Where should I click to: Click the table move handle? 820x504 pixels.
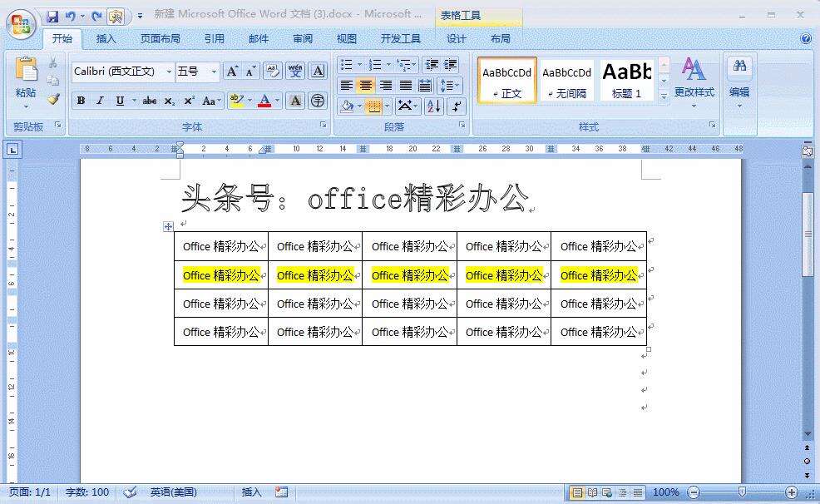pyautogui.click(x=168, y=226)
